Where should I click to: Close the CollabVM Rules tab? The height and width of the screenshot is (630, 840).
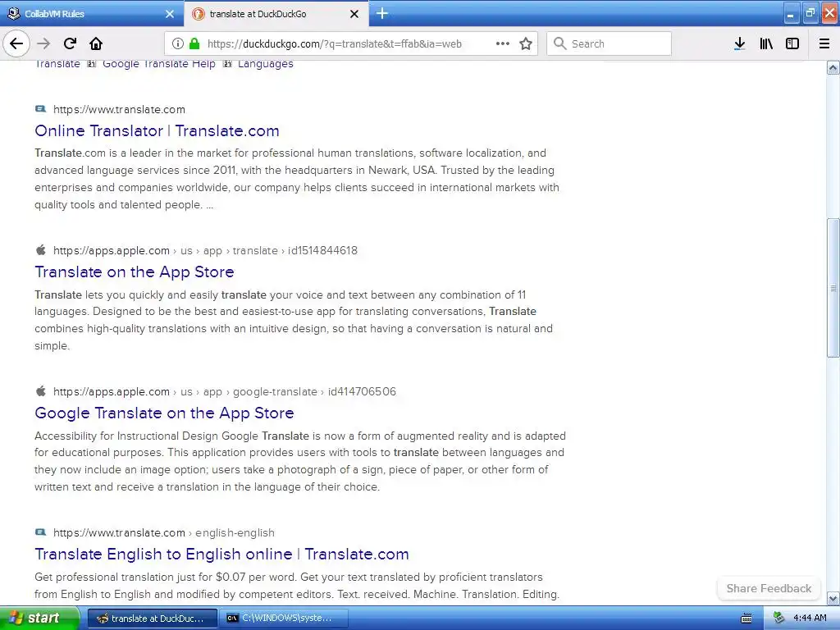coord(170,14)
